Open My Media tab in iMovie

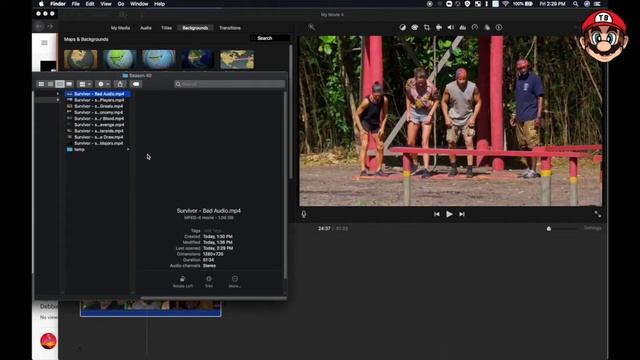pos(120,28)
